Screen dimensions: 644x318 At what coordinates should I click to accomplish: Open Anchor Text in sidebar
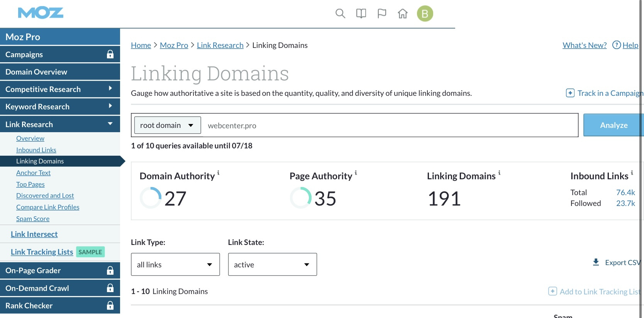pos(33,173)
